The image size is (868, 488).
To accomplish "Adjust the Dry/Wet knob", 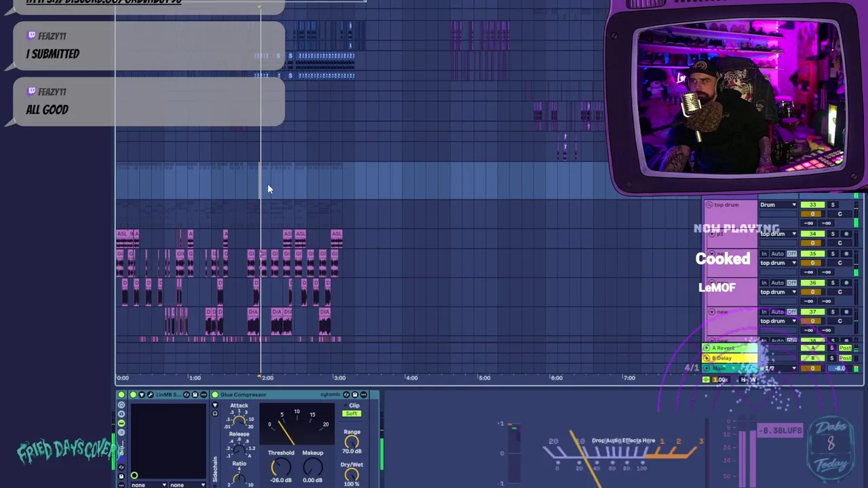I will (351, 474).
